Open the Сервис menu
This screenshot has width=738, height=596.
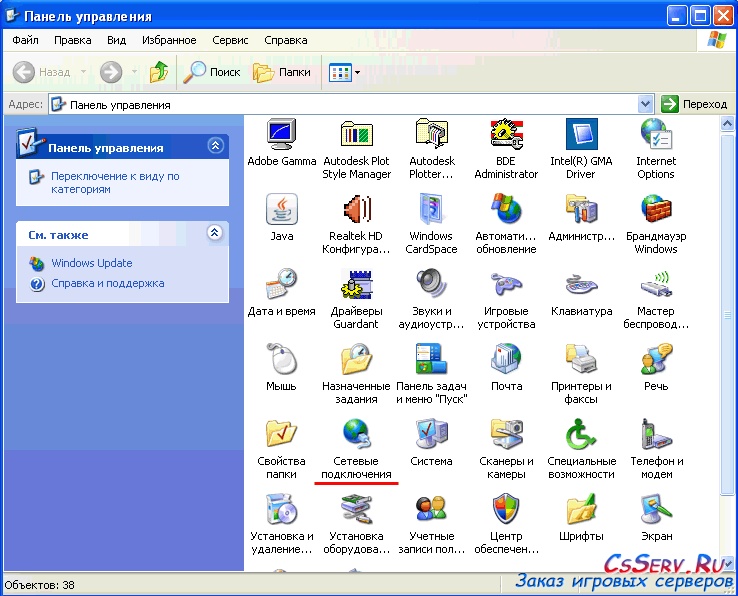click(x=230, y=40)
